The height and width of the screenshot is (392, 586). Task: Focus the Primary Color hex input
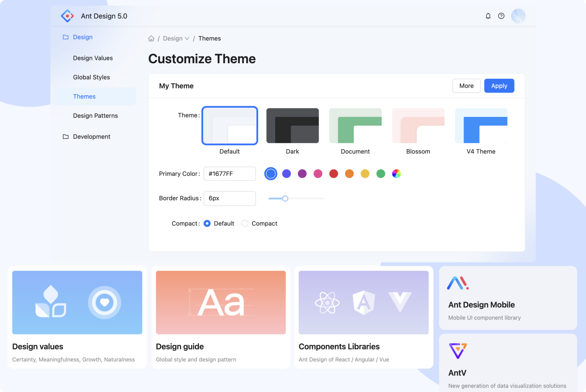(230, 174)
